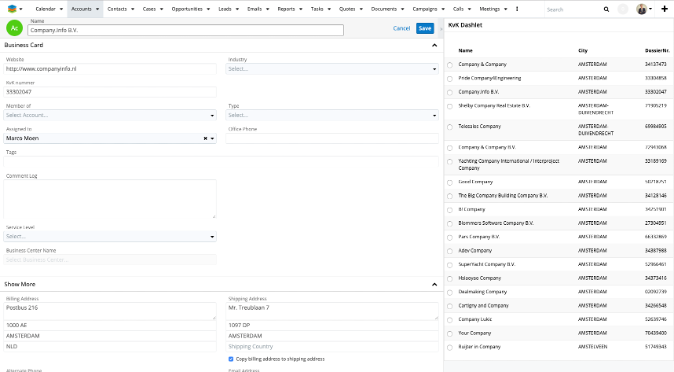Click SuperYacht Company B.V. row name

click(x=487, y=264)
